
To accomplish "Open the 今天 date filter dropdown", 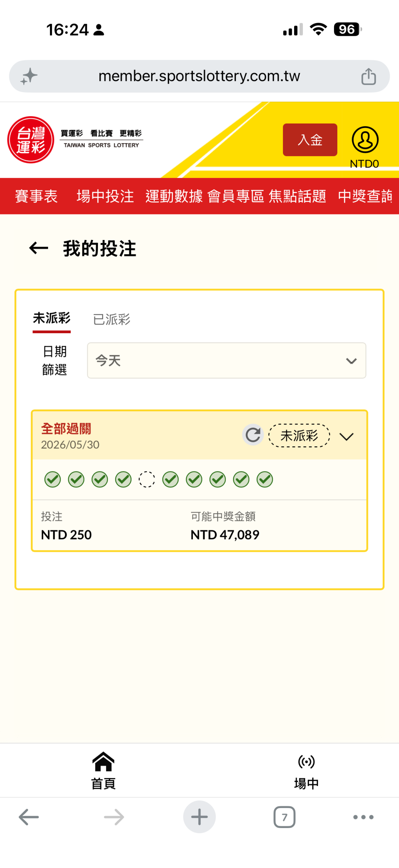I will point(226,360).
